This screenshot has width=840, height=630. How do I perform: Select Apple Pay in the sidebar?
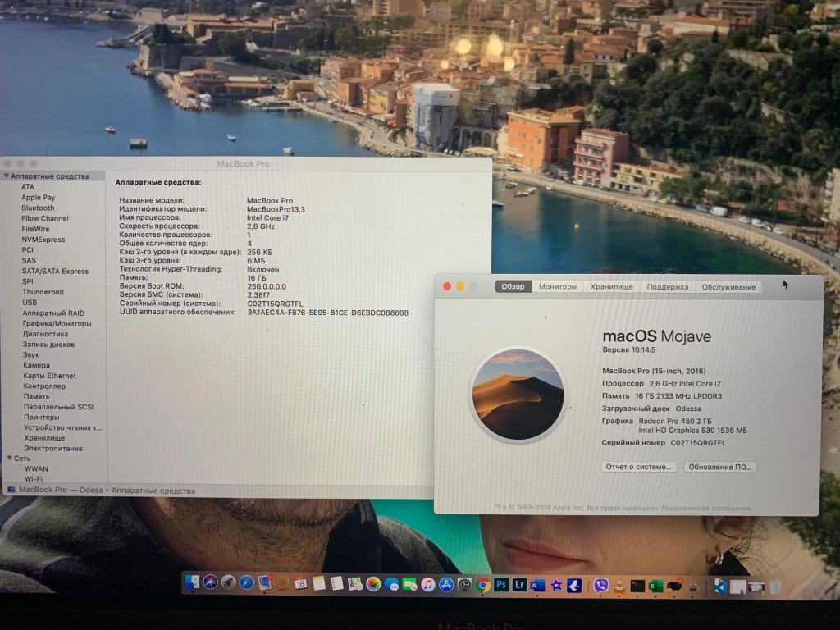(38, 197)
